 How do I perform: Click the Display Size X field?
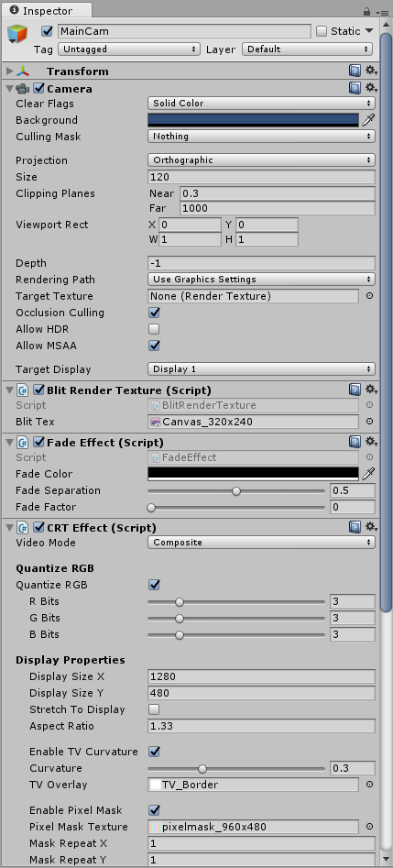261,676
